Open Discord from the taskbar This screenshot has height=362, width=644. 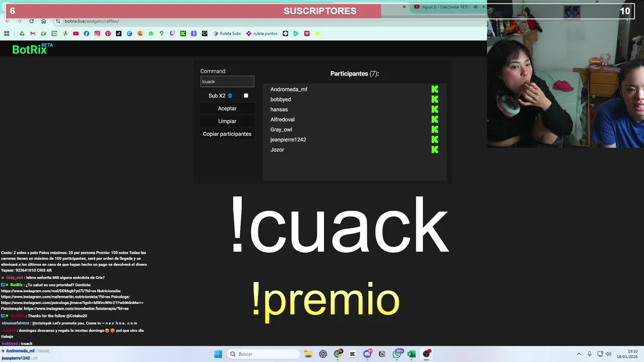[x=367, y=354]
